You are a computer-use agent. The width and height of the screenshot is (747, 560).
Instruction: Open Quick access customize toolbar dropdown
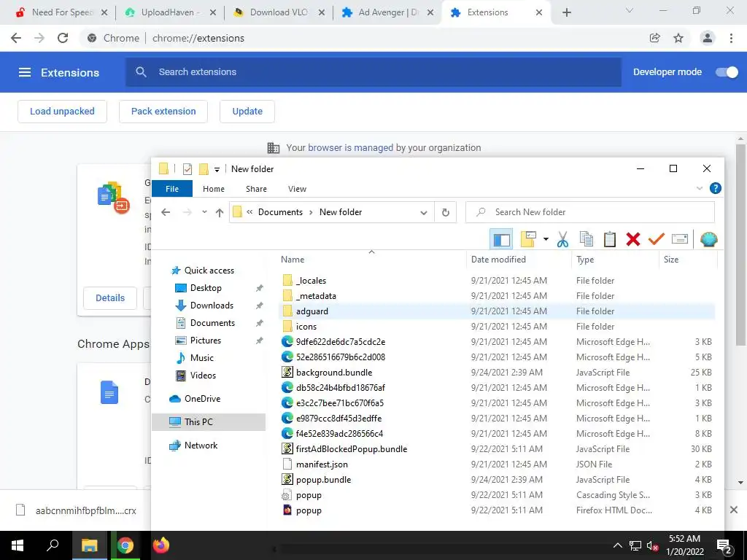pyautogui.click(x=217, y=169)
